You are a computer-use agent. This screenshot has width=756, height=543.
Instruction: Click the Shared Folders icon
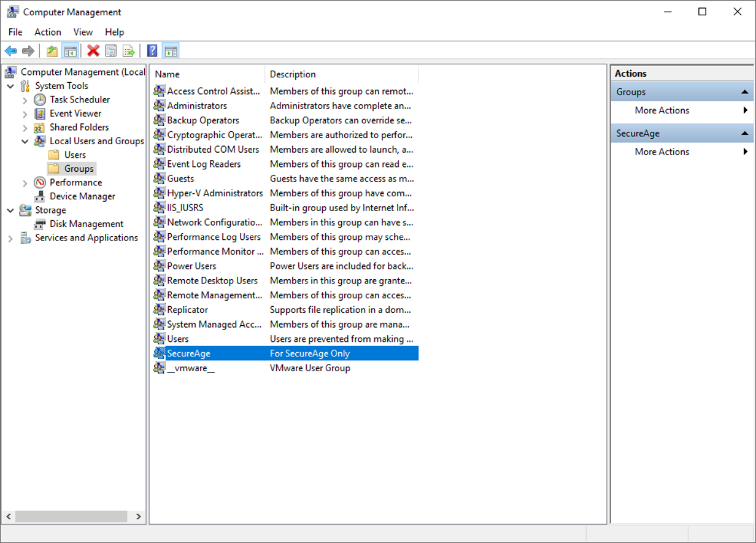click(x=40, y=127)
